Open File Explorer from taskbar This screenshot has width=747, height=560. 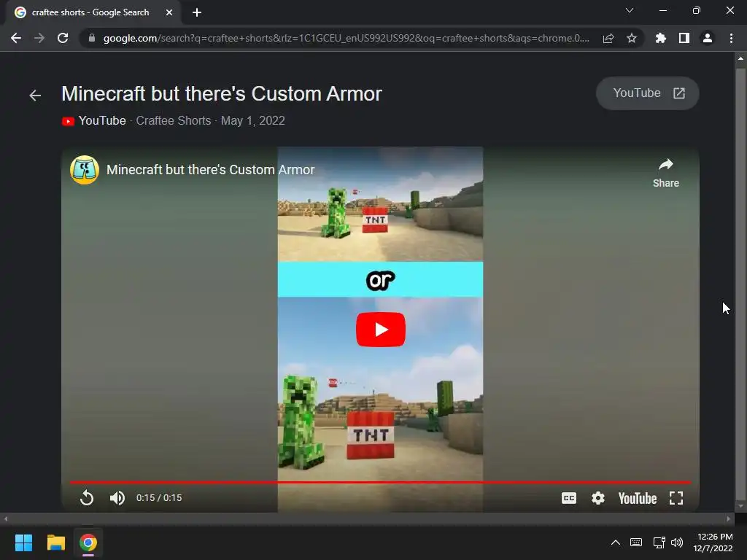click(x=55, y=542)
